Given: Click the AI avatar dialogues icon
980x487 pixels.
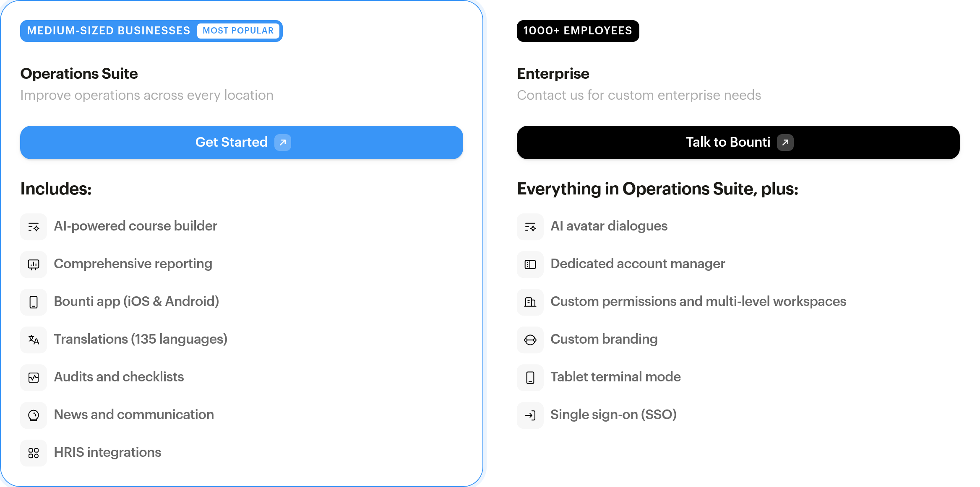Looking at the screenshot, I should pyautogui.click(x=530, y=227).
